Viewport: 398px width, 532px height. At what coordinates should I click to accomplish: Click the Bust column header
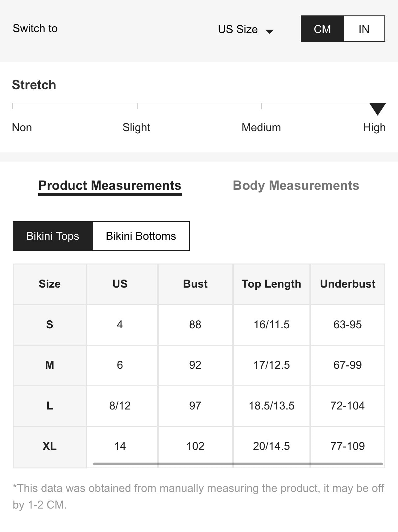pyautogui.click(x=195, y=284)
